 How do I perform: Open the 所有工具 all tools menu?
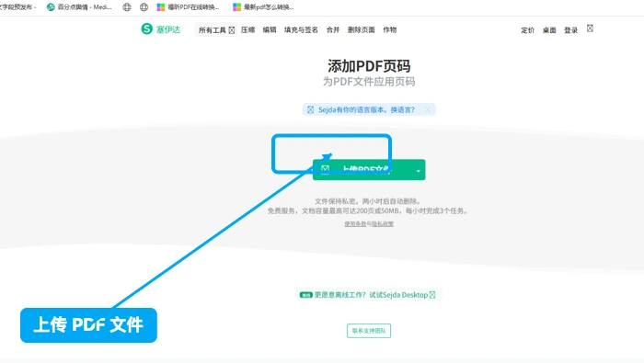tap(216, 30)
